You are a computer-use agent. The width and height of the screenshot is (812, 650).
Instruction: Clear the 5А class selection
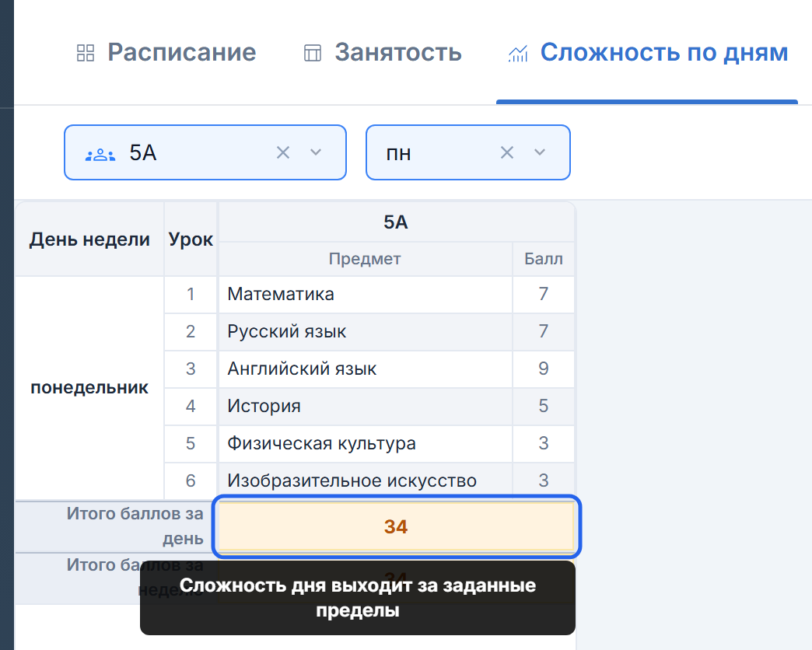(283, 152)
